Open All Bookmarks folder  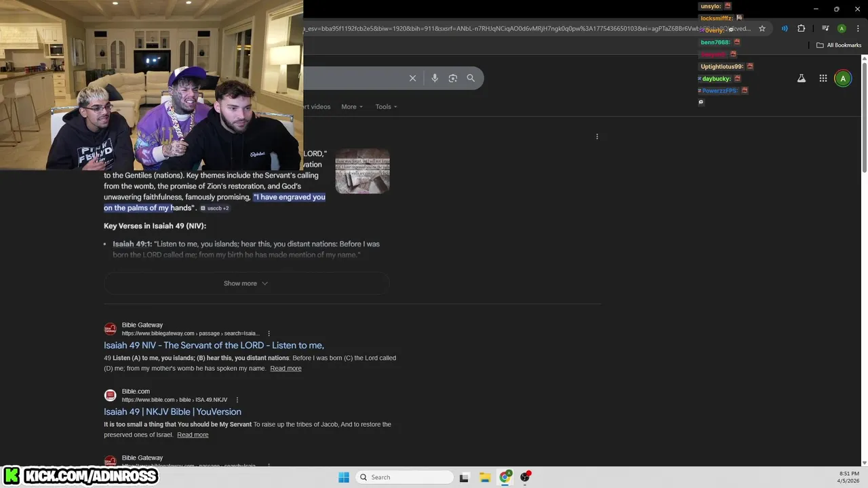pos(839,45)
